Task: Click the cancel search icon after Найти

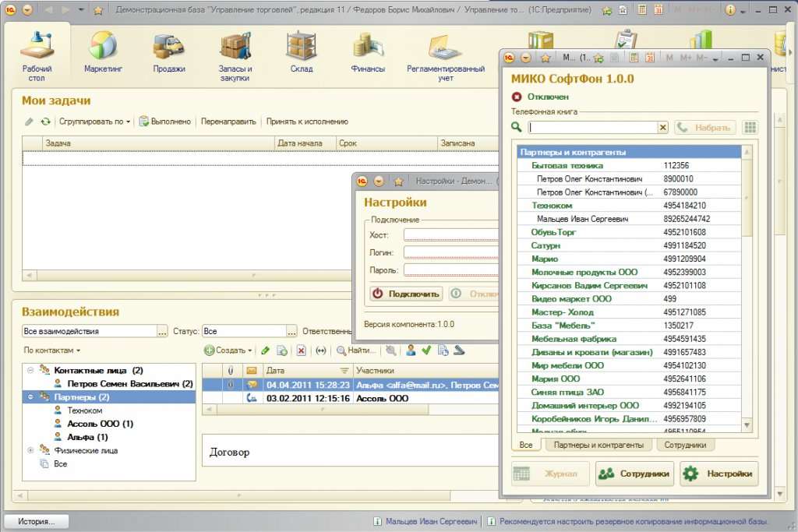Action: 391,351
